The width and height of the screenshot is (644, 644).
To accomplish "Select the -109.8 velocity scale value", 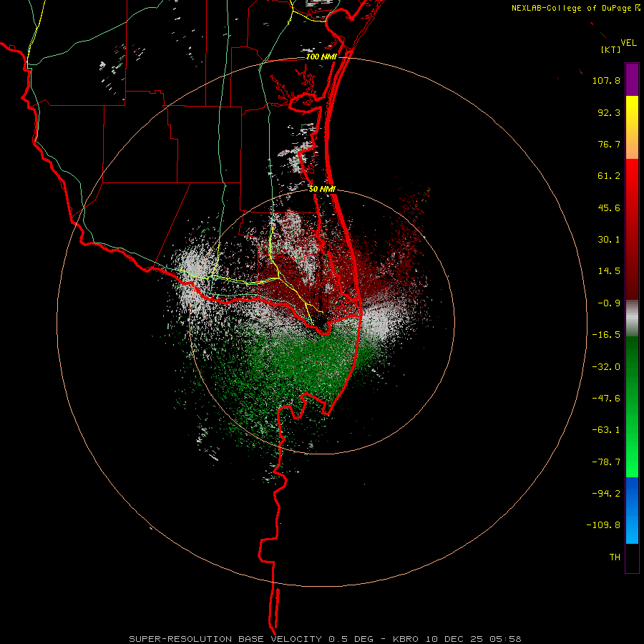I will 603,525.
